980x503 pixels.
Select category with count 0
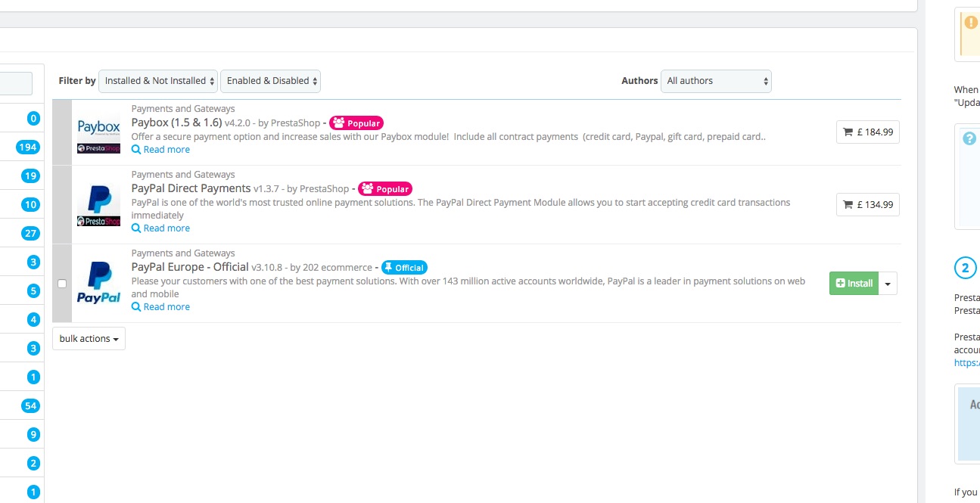click(x=33, y=119)
